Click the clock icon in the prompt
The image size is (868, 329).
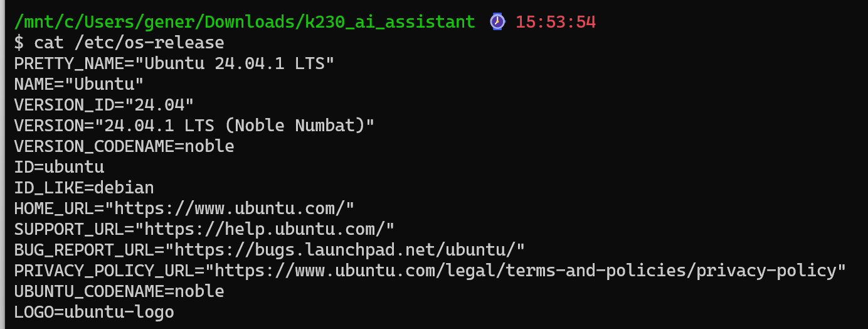point(497,22)
